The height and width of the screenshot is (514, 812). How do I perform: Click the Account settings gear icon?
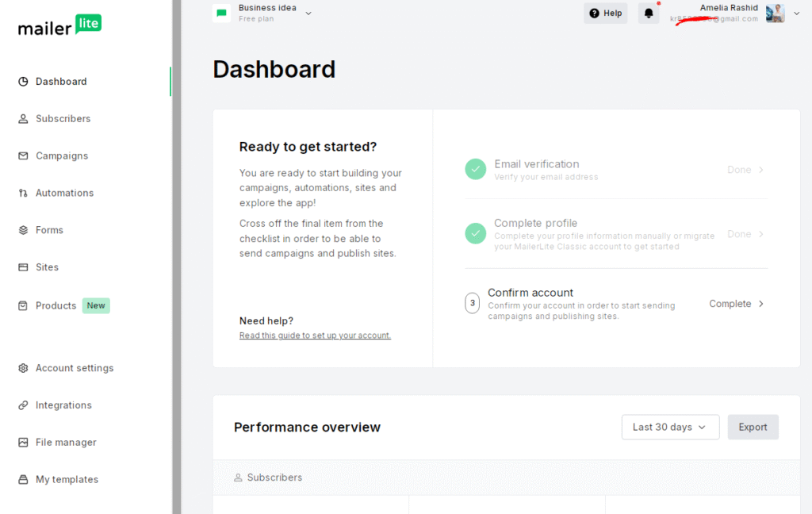pyautogui.click(x=23, y=368)
